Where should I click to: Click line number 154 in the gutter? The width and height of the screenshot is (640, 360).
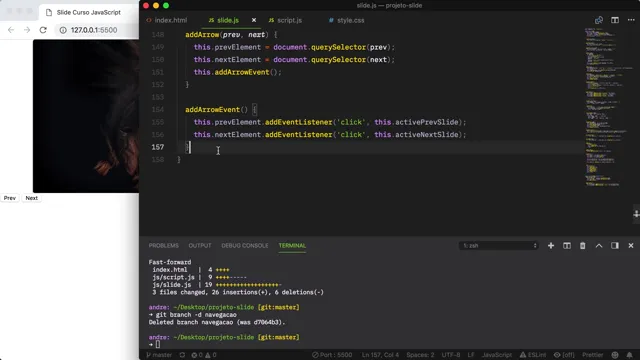(158, 109)
